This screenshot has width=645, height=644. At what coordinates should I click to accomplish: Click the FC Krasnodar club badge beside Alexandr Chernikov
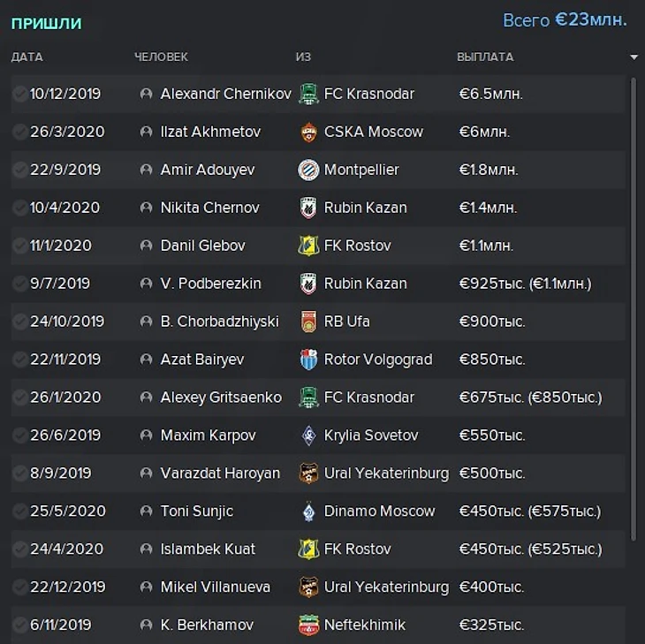pyautogui.click(x=308, y=94)
